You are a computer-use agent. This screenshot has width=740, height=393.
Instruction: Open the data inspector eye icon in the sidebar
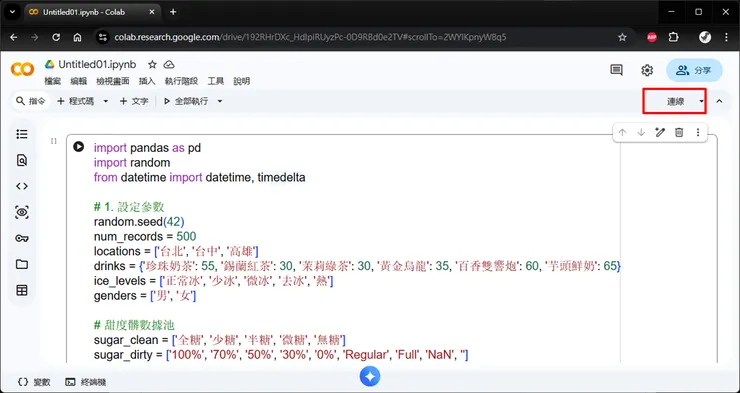pos(22,212)
